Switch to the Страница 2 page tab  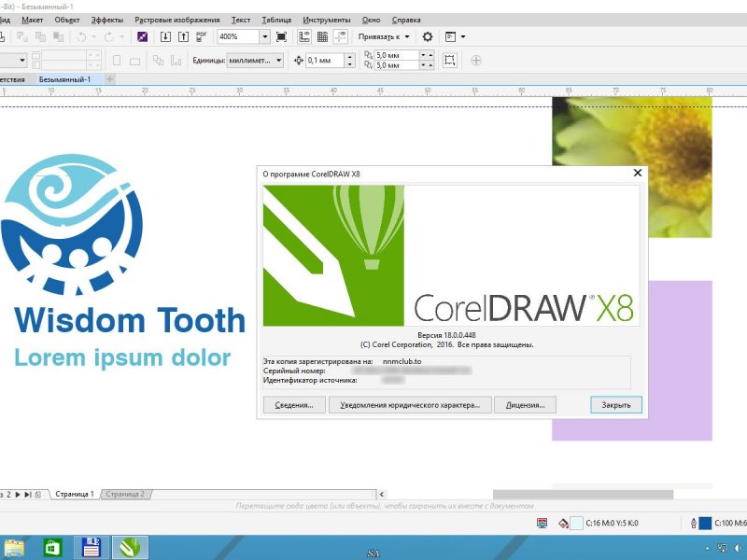[125, 495]
